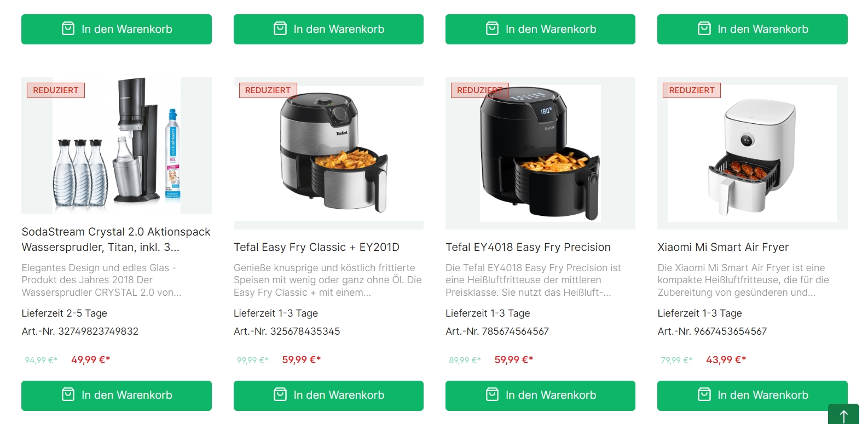Click cart icon in Tefal Easy Fry Classic button
868x424 pixels.
(x=280, y=394)
